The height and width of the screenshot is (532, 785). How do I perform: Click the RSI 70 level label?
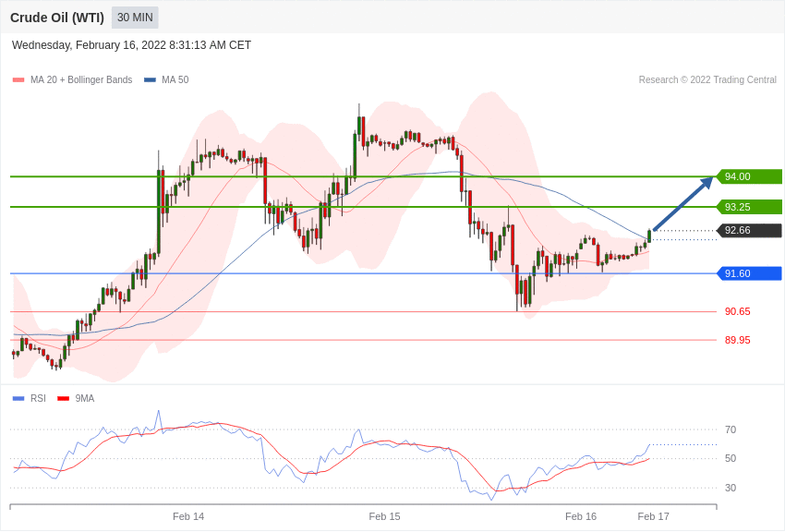click(731, 429)
